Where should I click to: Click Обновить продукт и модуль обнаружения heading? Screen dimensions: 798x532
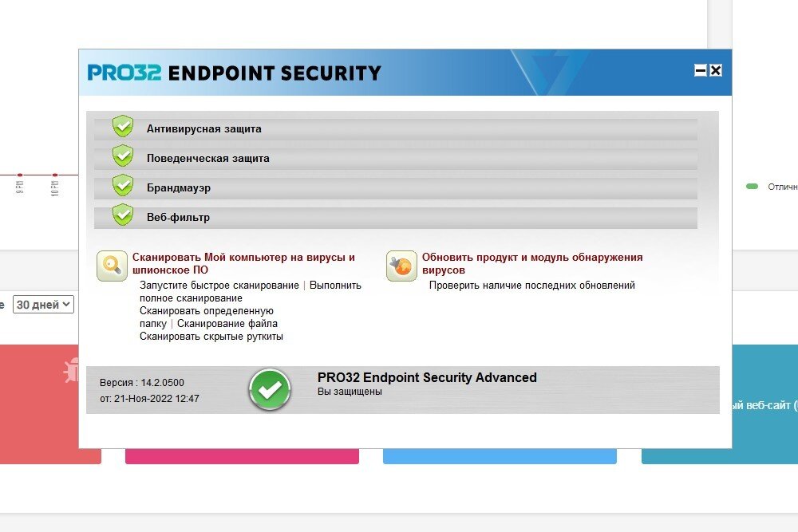tap(532, 263)
